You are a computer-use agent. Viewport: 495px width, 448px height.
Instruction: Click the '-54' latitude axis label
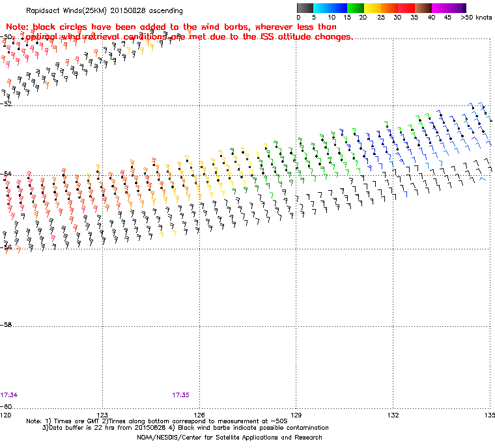6,174
